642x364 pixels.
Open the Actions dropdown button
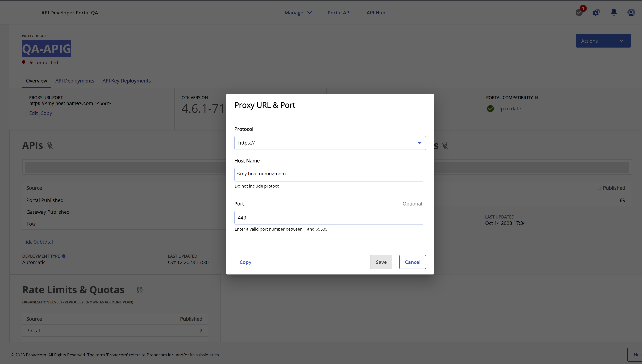tap(603, 41)
